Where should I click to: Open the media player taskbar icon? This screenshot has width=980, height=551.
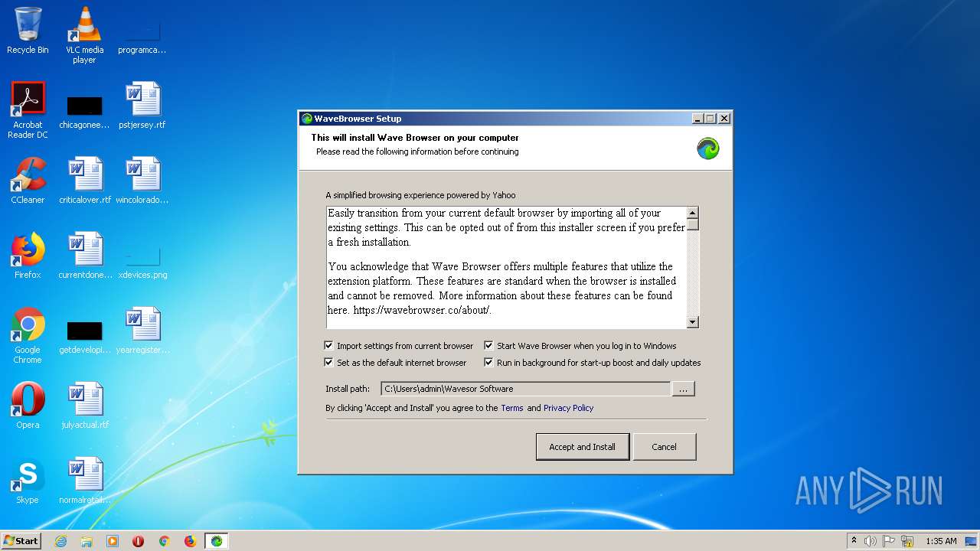pos(113,541)
